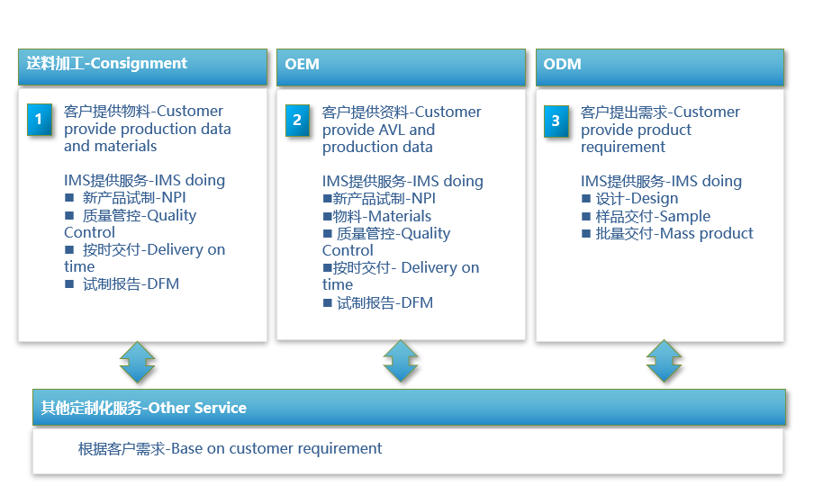The image size is (814, 504).
Task: Click the 其他定制化服务-Other Service banner
Action: point(409,408)
